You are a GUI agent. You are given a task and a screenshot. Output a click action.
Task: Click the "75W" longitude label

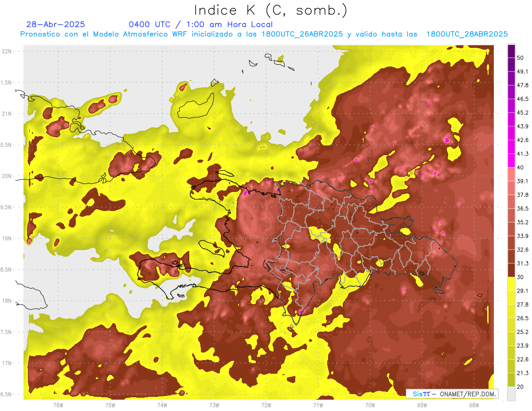click(x=110, y=405)
